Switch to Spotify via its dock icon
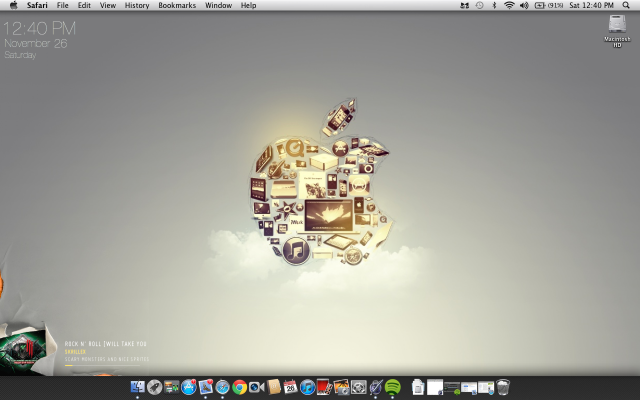Screen dimensions: 640x400 [393, 387]
